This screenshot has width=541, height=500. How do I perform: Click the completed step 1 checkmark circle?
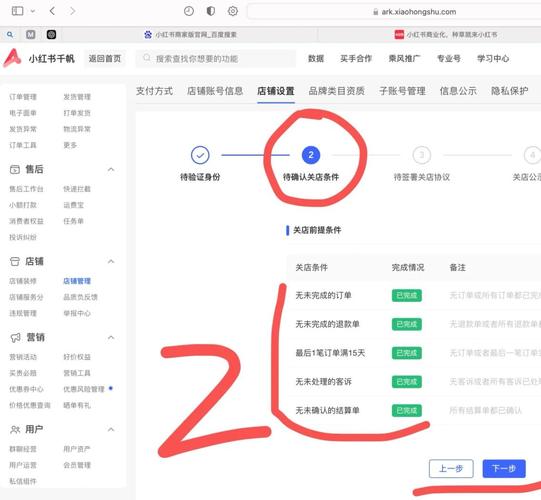click(x=200, y=155)
